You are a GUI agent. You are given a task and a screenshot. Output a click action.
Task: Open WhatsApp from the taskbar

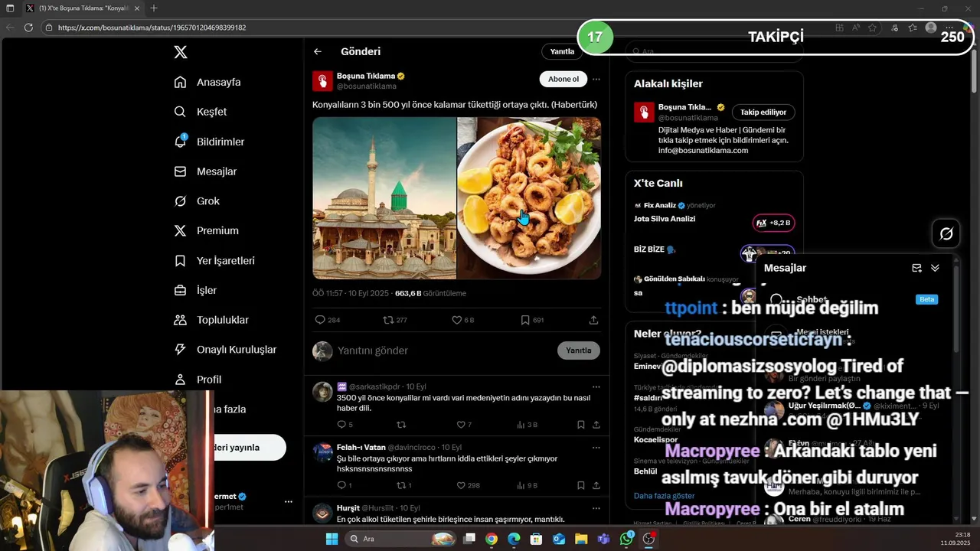(626, 539)
